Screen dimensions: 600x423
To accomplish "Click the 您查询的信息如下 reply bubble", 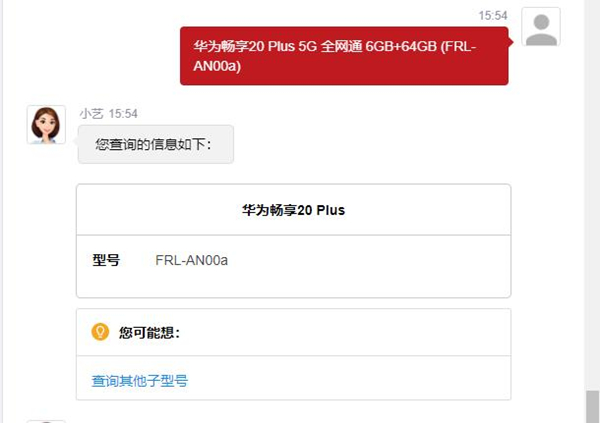I will pos(157,145).
